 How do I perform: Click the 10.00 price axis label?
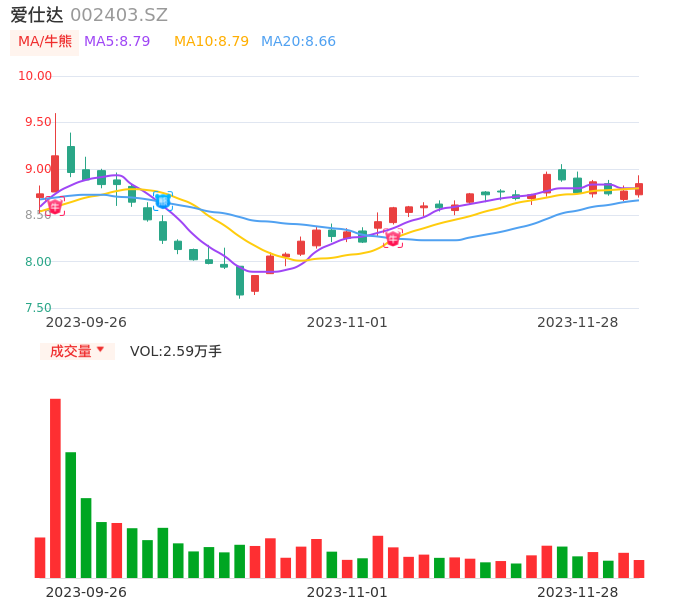point(35,76)
